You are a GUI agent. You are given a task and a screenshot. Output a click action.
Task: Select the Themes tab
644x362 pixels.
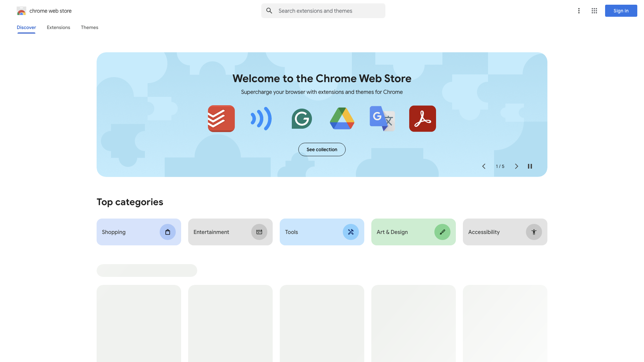[x=89, y=27]
